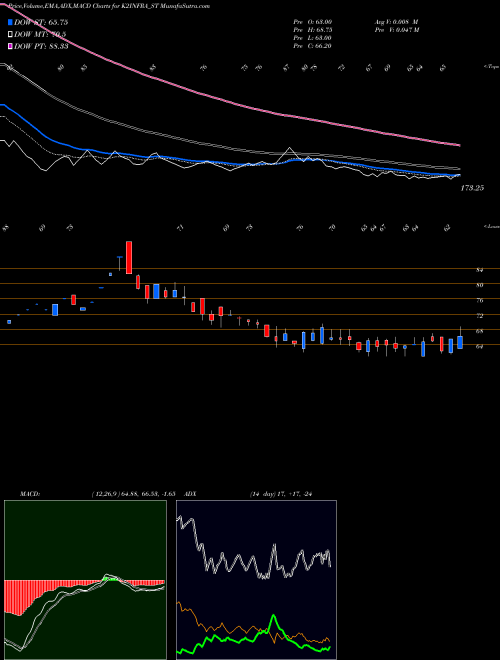Click the 'Pre L: 63.00' value
Viewport: 500px width, 660px height.
[x=313, y=38]
